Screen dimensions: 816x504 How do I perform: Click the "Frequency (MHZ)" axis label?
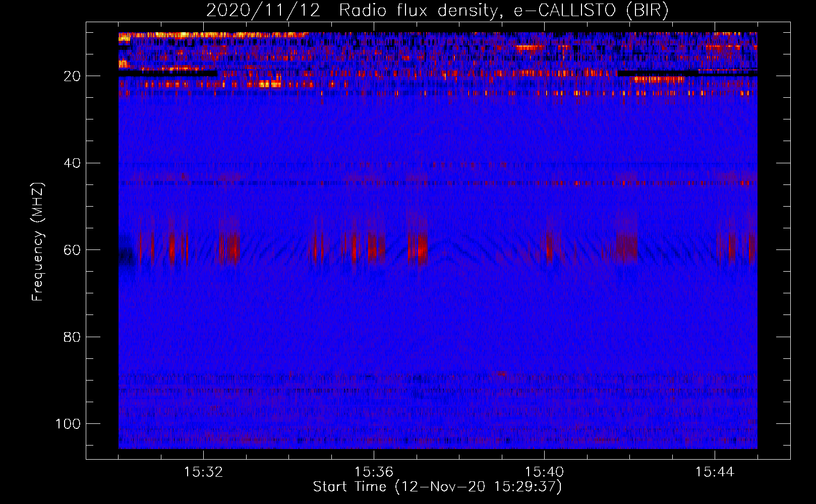[38, 242]
